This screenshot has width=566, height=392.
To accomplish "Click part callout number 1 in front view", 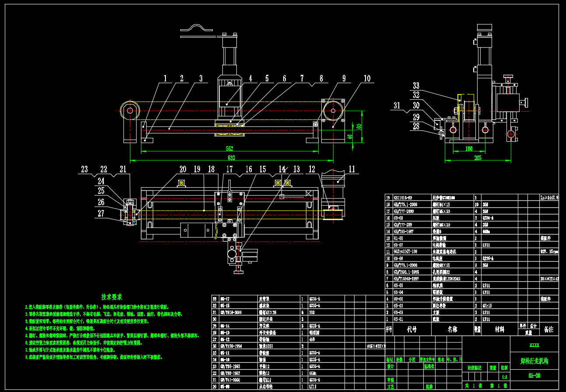I will coord(165,79).
